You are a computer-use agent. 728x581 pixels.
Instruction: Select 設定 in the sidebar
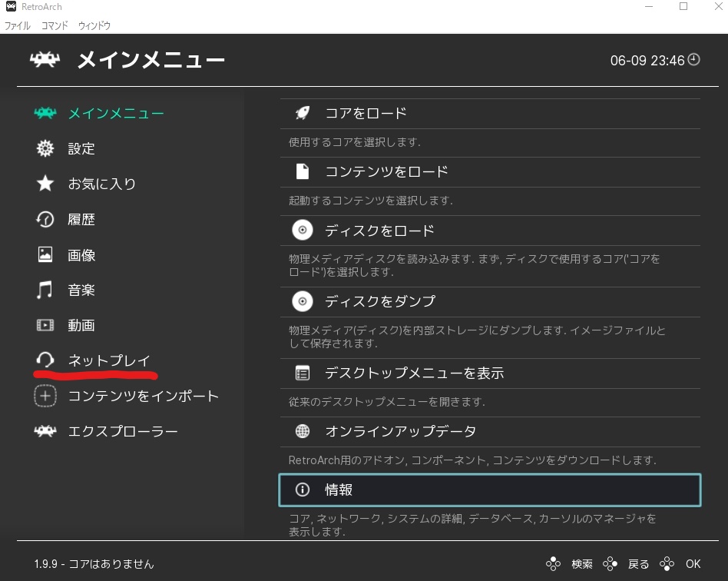point(81,149)
